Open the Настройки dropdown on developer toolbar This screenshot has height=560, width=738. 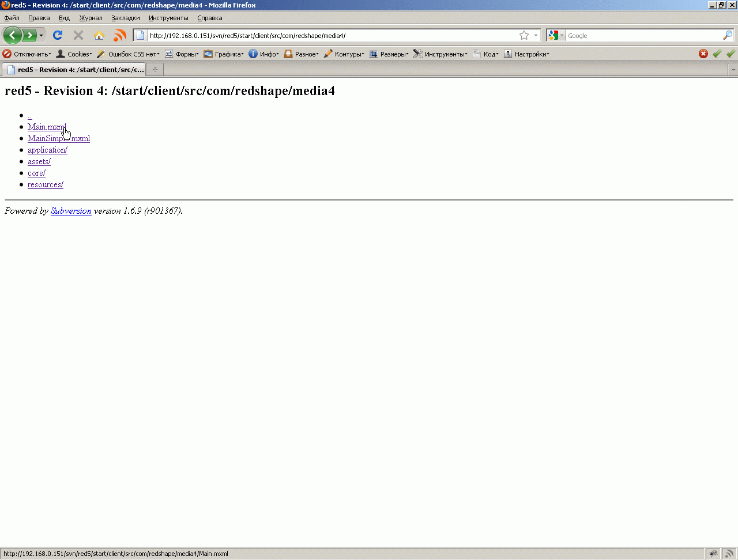[526, 54]
